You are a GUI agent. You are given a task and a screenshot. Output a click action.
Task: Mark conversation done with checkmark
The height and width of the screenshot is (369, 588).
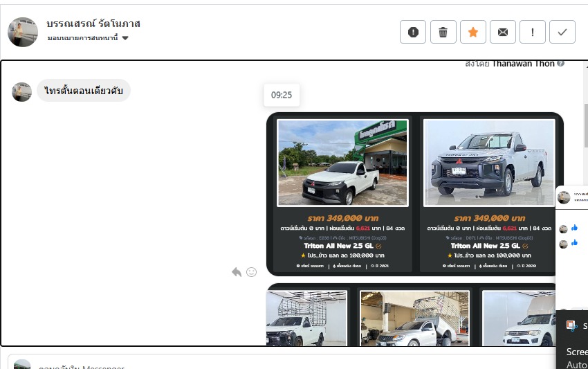[562, 32]
